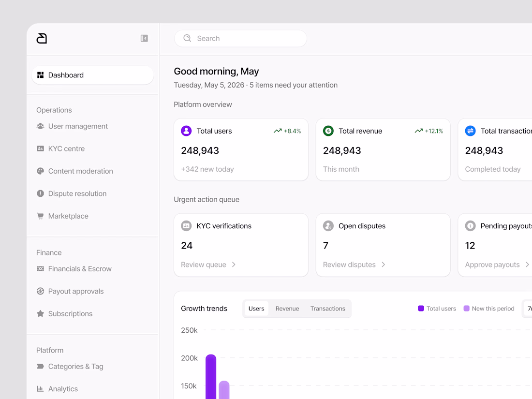Open the KYC verifications card

[241, 245]
